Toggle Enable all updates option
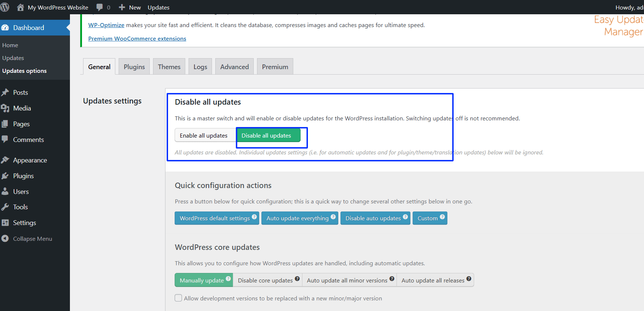Image resolution: width=644 pixels, height=311 pixels. 205,135
